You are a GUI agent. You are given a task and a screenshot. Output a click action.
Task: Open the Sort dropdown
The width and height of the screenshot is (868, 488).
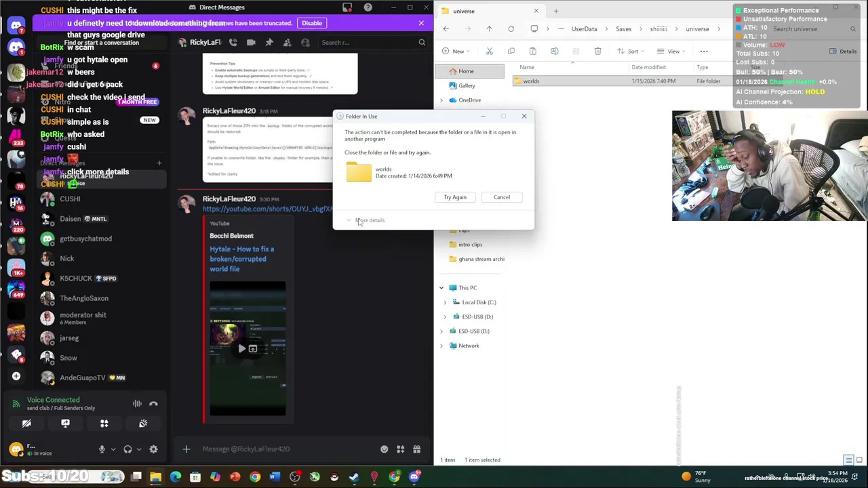point(631,52)
